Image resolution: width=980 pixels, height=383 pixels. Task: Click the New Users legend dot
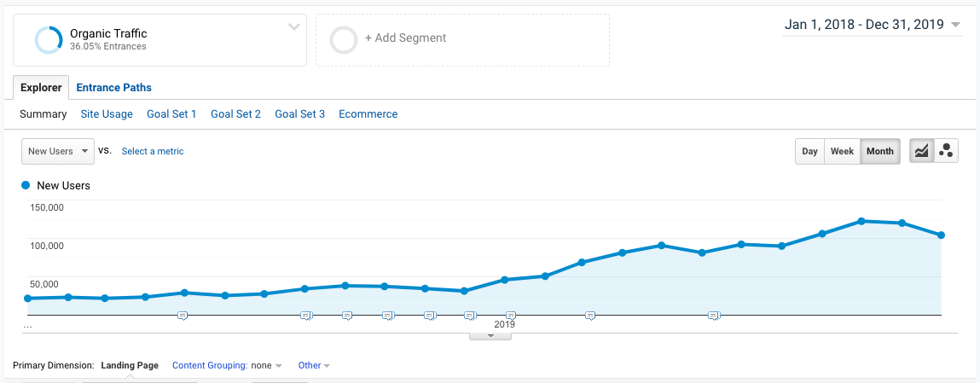[x=26, y=185]
